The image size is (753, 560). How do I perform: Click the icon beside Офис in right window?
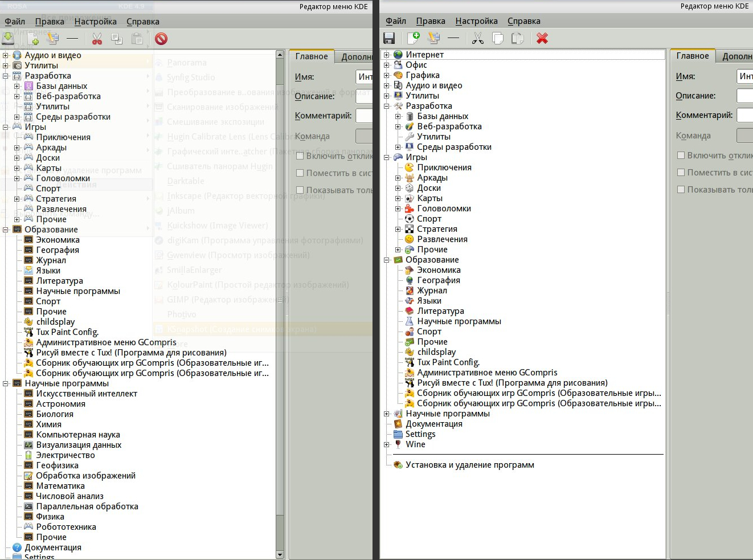[398, 65]
